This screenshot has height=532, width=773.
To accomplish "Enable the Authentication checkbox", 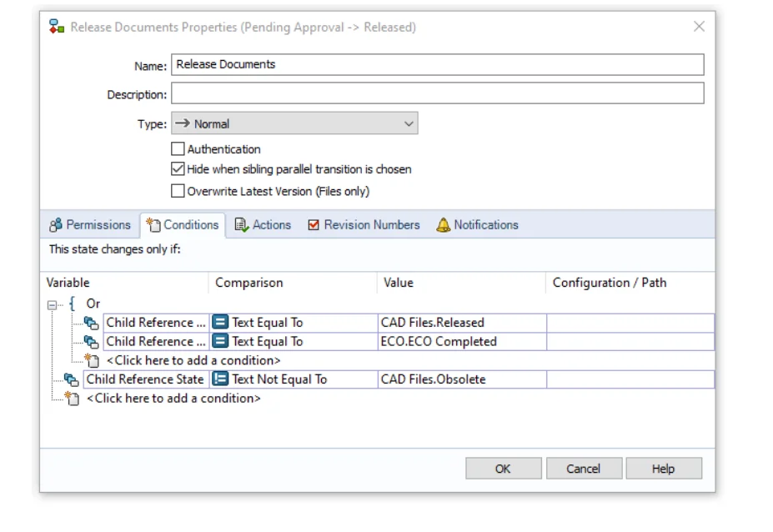I will click(x=178, y=149).
